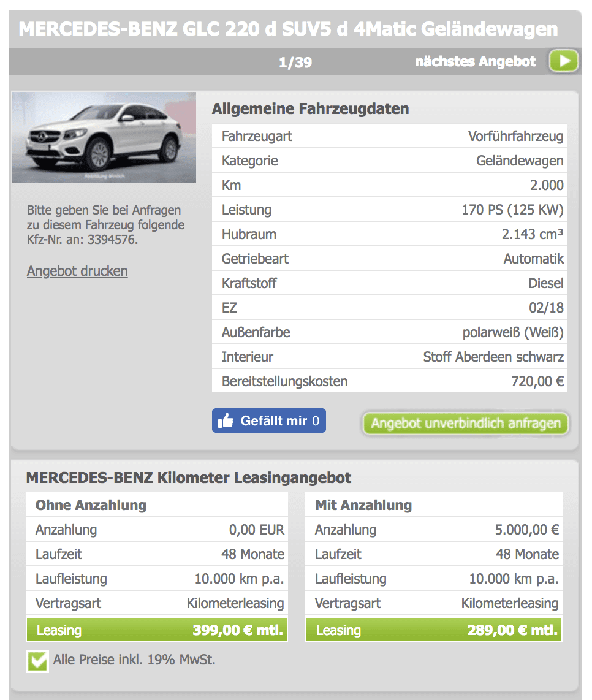Toggle the green checkmark for 19% MwSt.
Viewport: 592px width, 700px height.
pos(37,661)
